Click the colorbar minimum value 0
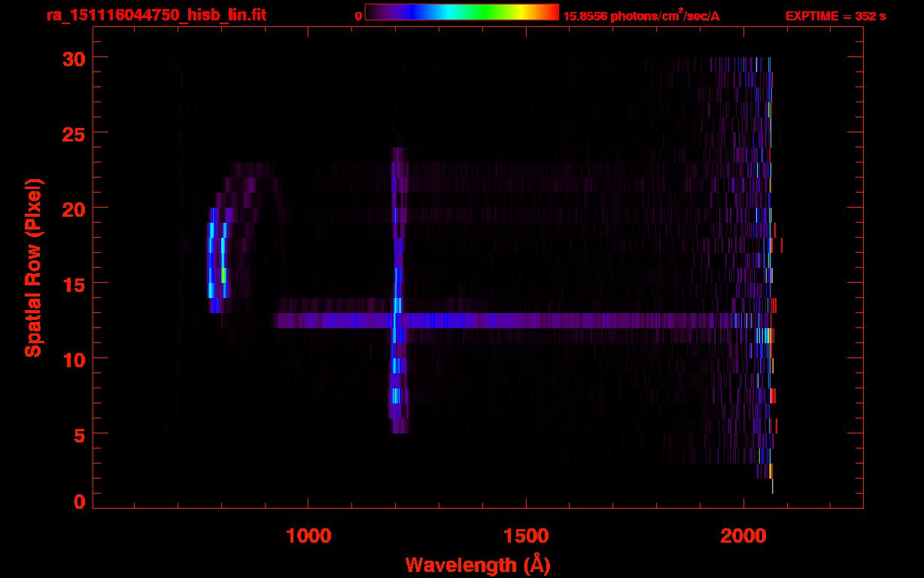 (x=358, y=16)
